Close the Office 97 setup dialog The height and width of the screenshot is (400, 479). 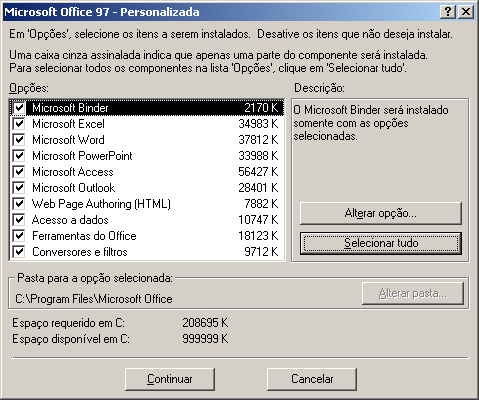click(x=466, y=12)
